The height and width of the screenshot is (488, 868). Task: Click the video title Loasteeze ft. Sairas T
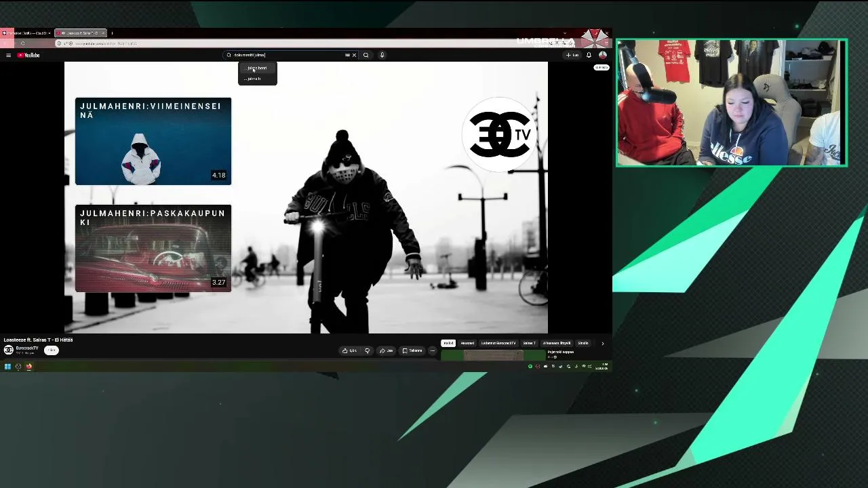point(38,340)
